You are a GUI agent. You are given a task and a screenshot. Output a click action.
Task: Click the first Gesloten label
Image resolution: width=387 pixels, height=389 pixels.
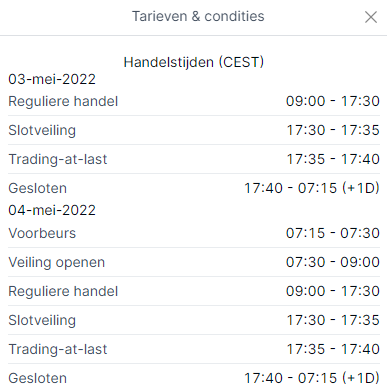pyautogui.click(x=38, y=188)
